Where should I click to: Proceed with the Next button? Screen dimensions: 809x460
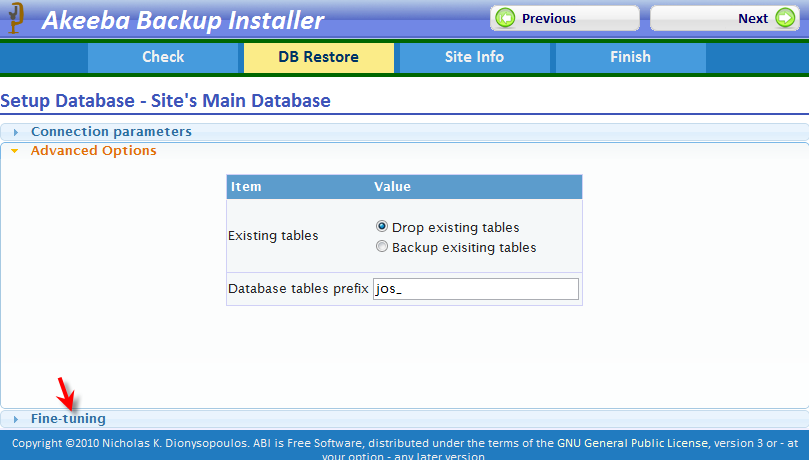click(x=725, y=18)
